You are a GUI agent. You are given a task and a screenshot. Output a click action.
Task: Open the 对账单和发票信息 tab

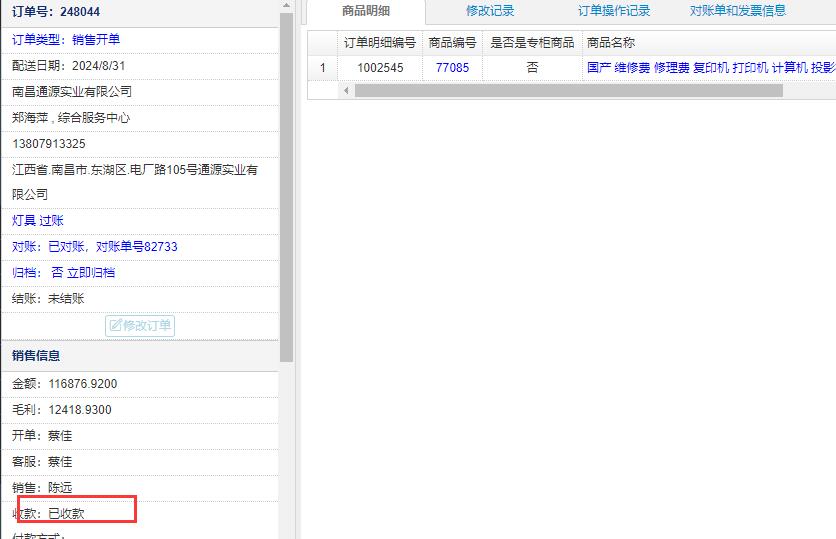[737, 11]
